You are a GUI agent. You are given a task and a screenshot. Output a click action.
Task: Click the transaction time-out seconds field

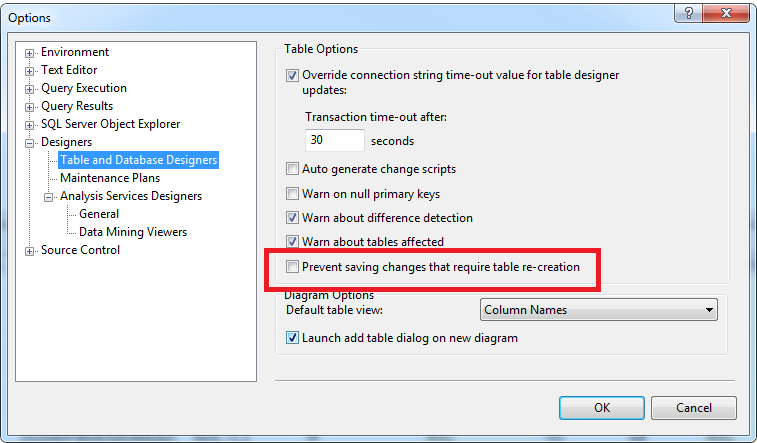[334, 141]
